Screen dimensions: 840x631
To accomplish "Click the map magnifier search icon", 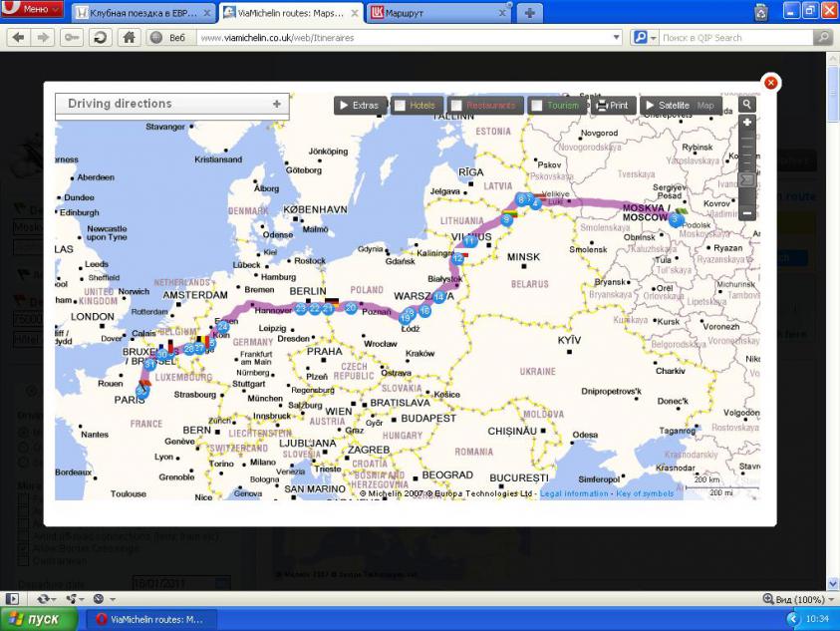I will [746, 105].
